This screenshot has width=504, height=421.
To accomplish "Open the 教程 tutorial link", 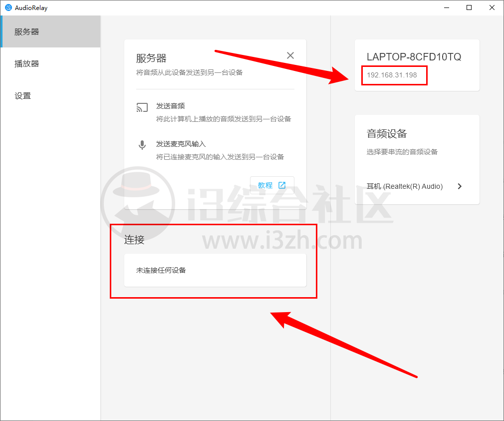I will point(272,185).
